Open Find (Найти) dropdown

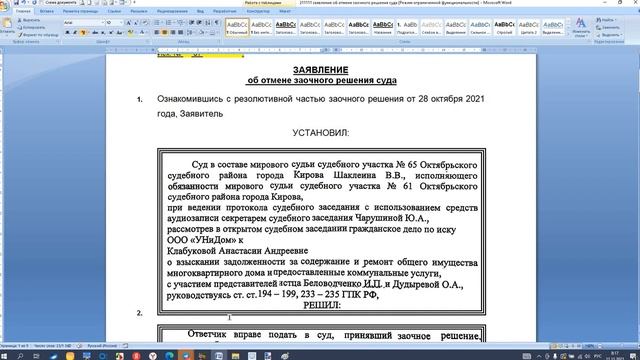click(607, 20)
